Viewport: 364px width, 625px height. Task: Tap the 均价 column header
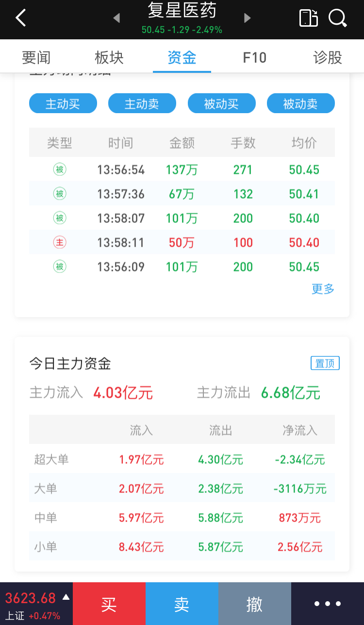(304, 143)
